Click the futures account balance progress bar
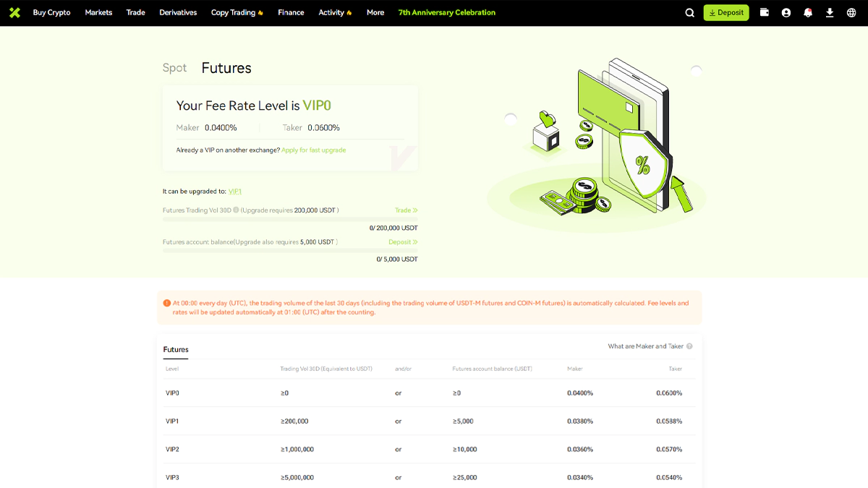 (x=290, y=250)
